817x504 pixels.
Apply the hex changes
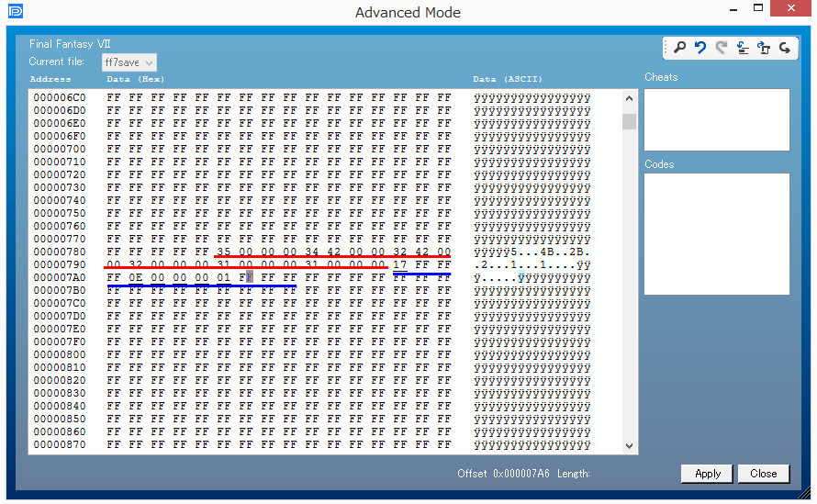pyautogui.click(x=707, y=474)
